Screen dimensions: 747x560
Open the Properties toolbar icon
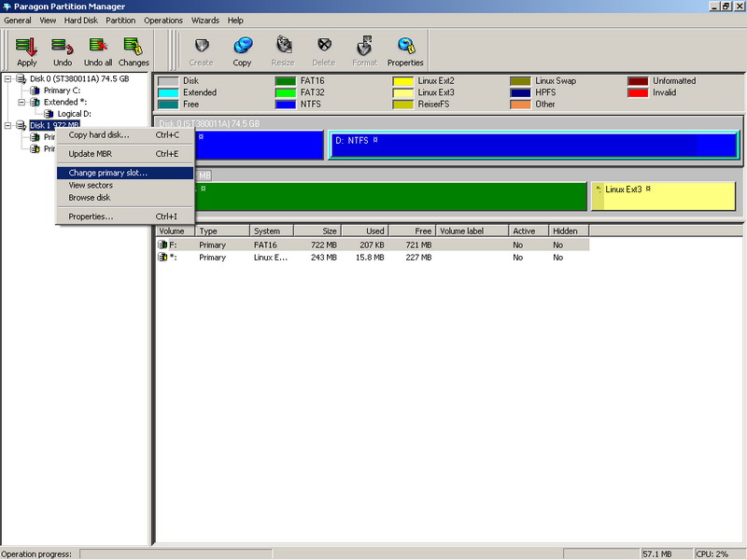tap(405, 46)
